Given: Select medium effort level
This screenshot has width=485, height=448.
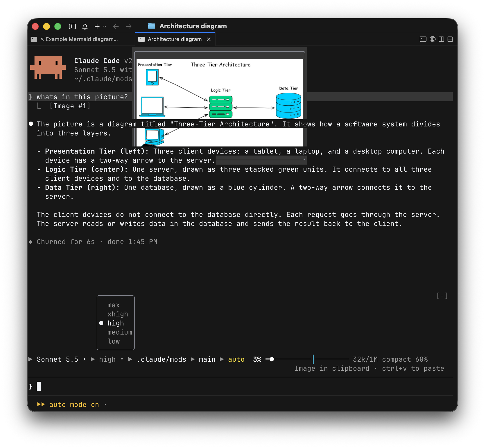Looking at the screenshot, I should [120, 332].
